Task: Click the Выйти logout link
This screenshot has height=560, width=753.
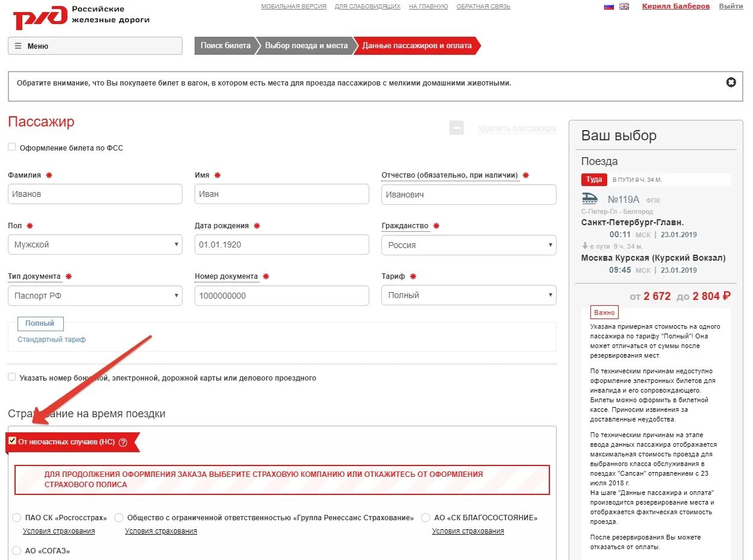Action: click(x=731, y=6)
